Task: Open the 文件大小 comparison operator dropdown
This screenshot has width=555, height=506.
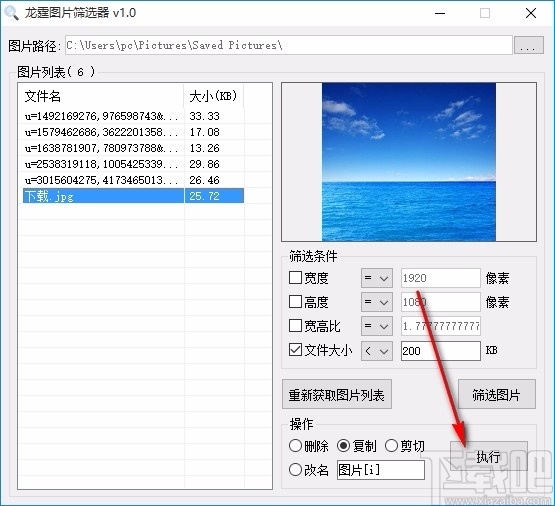Action: tap(377, 351)
